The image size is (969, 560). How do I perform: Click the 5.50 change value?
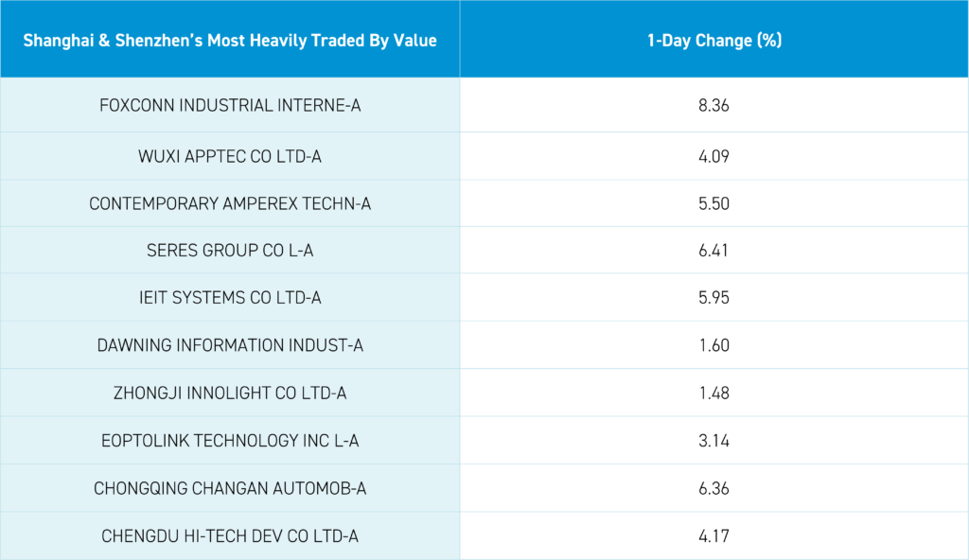tap(714, 203)
